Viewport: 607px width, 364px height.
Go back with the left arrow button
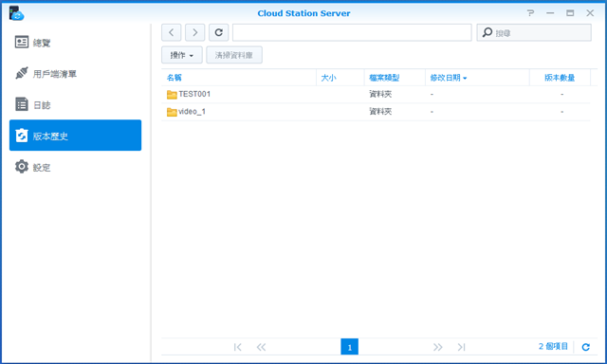click(x=171, y=32)
